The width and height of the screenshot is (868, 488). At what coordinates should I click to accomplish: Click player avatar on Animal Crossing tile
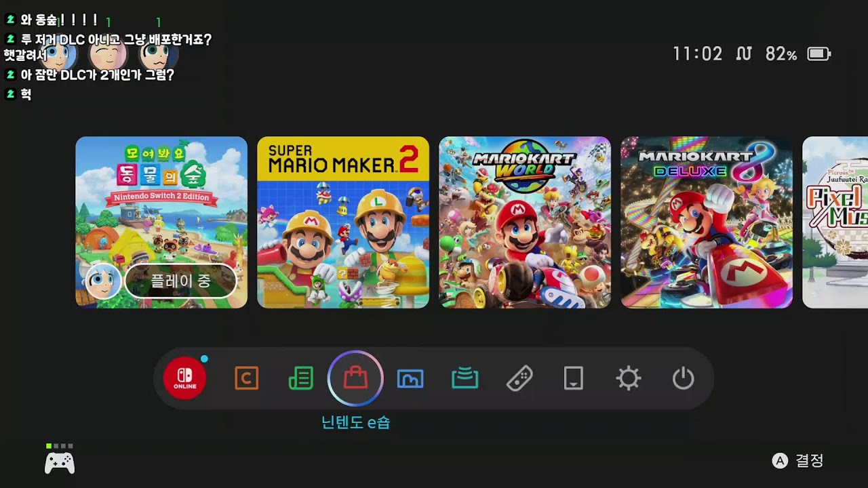(103, 281)
